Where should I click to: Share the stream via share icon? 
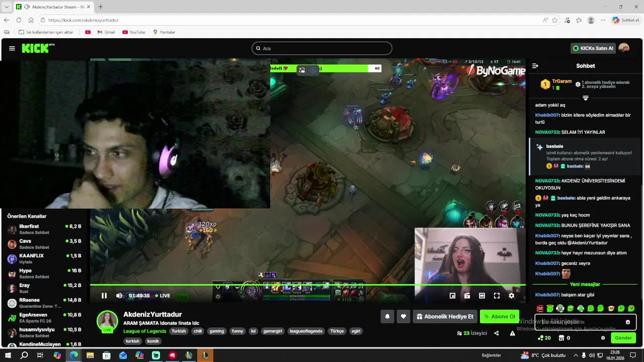click(x=497, y=333)
